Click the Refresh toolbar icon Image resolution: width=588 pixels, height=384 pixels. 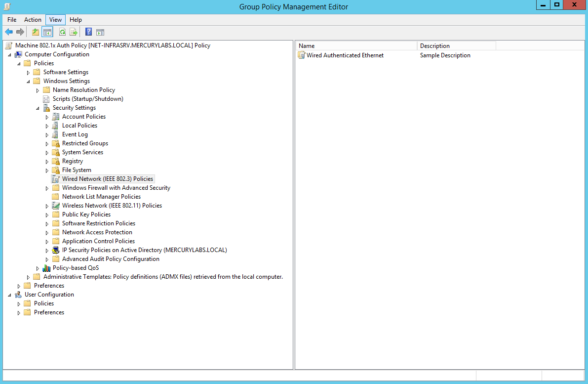63,32
